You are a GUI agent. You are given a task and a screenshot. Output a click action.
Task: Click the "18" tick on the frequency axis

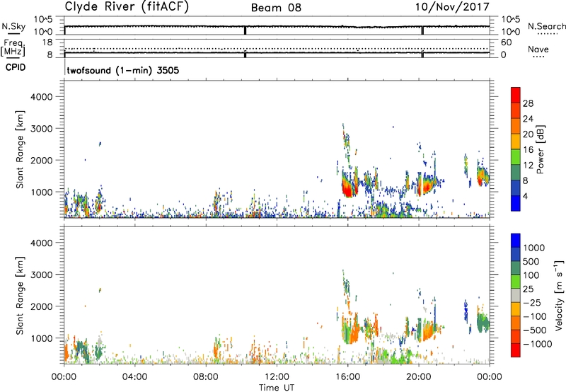(47, 42)
